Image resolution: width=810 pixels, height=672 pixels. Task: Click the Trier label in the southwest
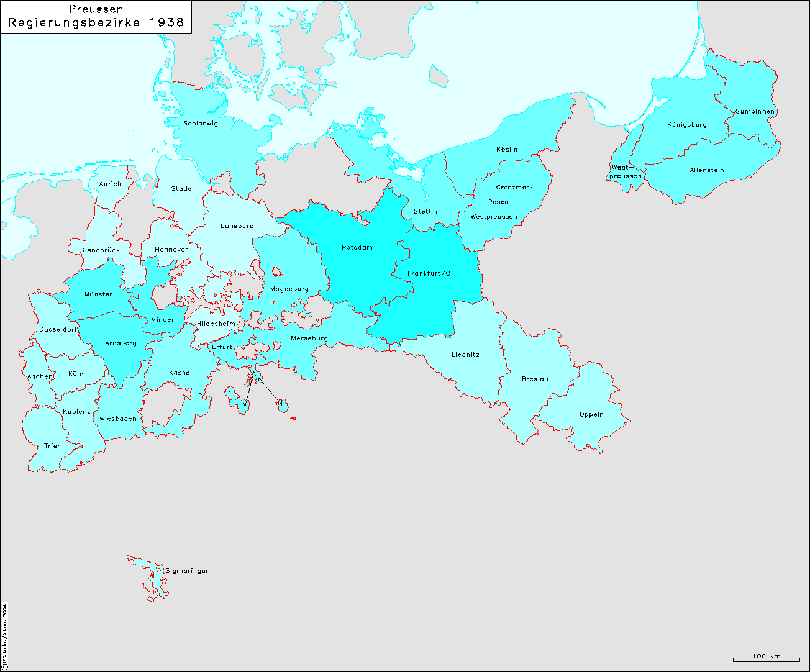tap(52, 446)
